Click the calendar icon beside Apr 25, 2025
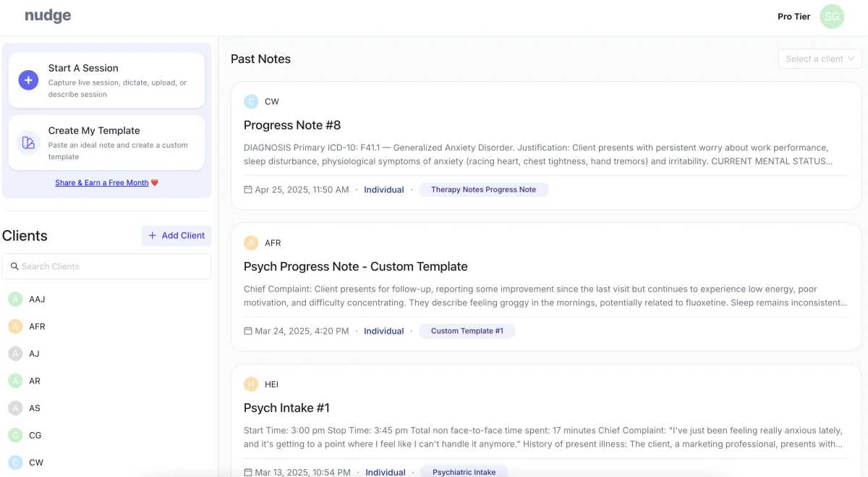 [248, 190]
